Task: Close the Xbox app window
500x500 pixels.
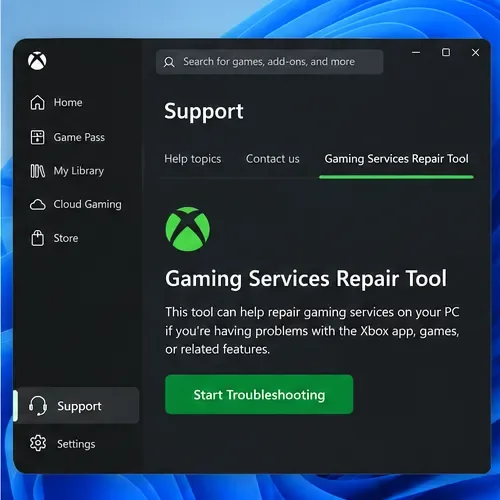Action: tap(475, 52)
